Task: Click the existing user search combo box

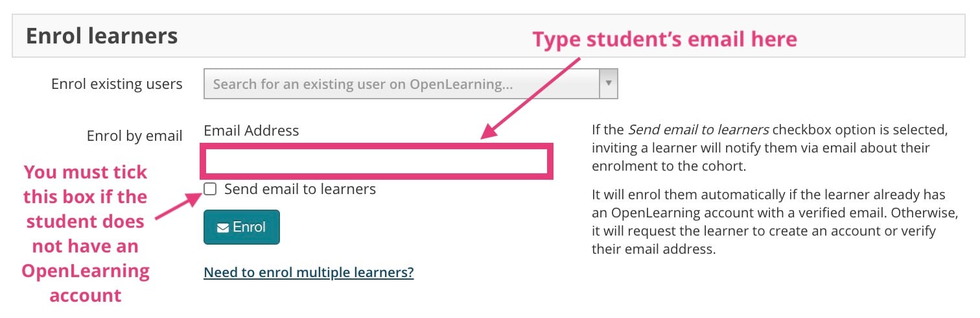Action: (x=402, y=84)
